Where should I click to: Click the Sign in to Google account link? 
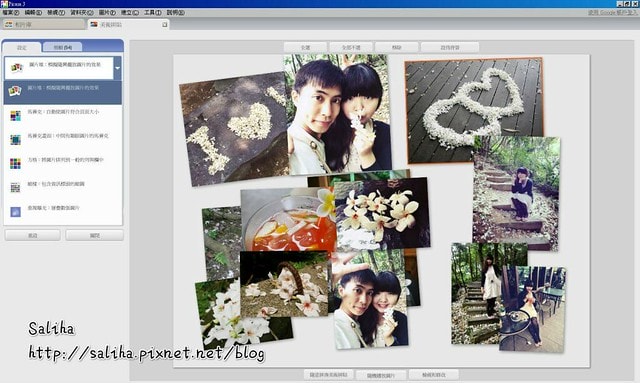[612, 13]
